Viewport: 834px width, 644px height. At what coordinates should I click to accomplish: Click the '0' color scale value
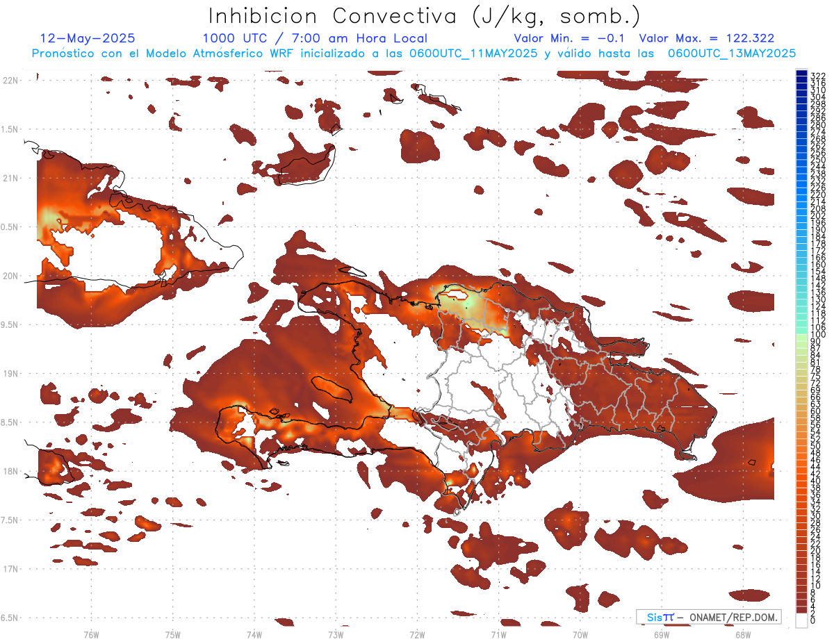(x=812, y=620)
